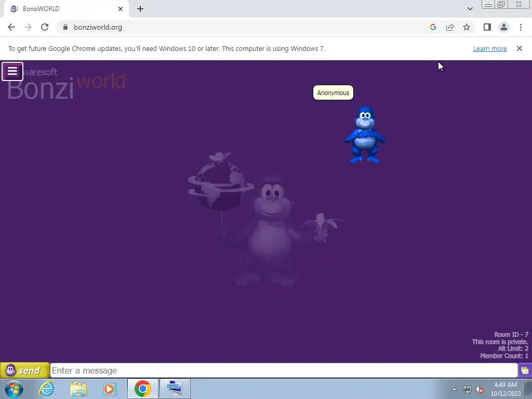Open the network tray icon
Image resolution: width=532 pixels, height=399 pixels.
tap(467, 389)
